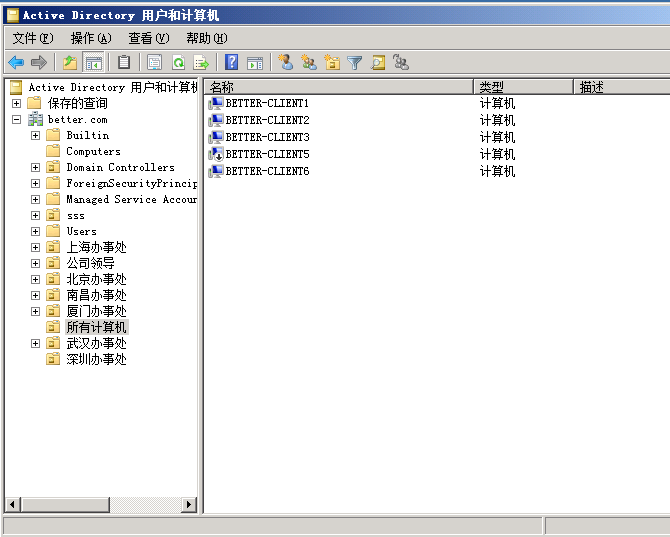Select the Active Directory root node

click(x=113, y=87)
